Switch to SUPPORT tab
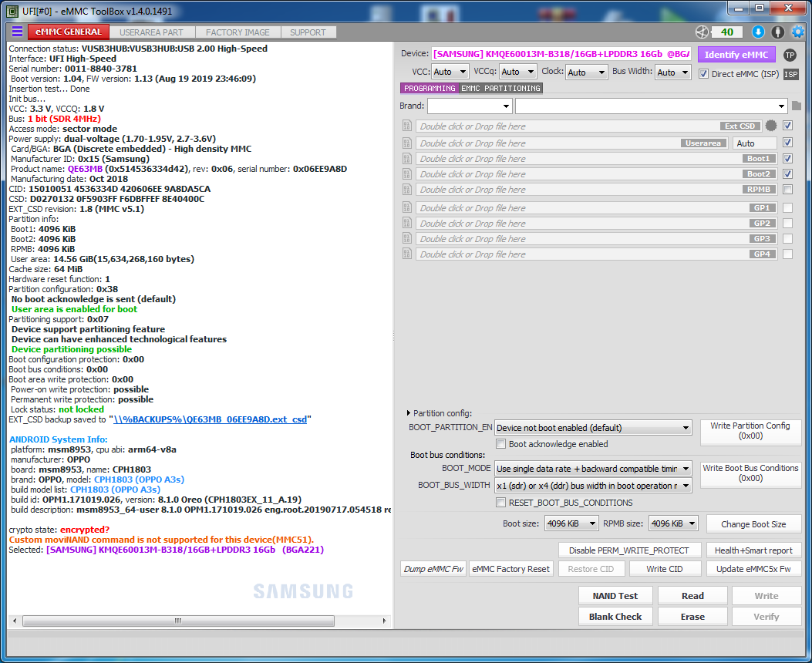The width and height of the screenshot is (812, 663). pos(308,32)
